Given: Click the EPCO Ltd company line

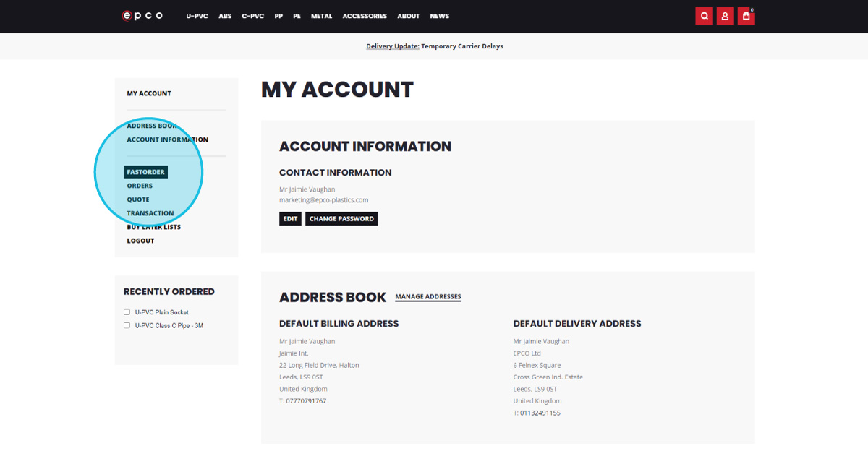Looking at the screenshot, I should click(x=527, y=353).
